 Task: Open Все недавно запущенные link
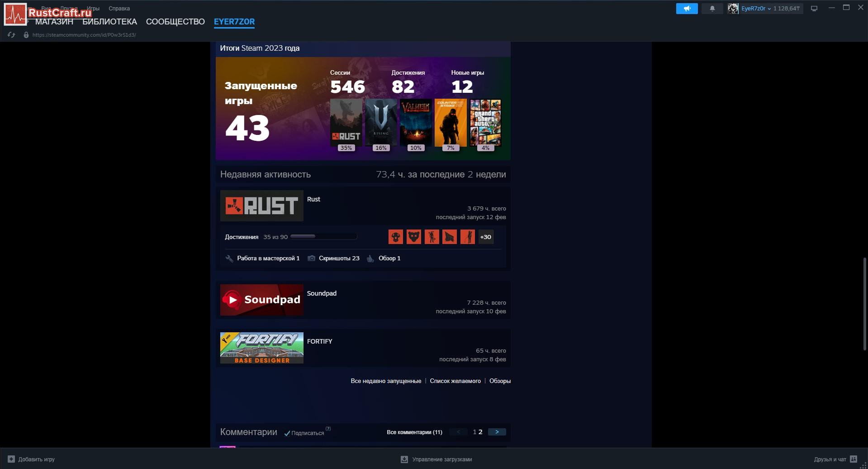tap(386, 381)
